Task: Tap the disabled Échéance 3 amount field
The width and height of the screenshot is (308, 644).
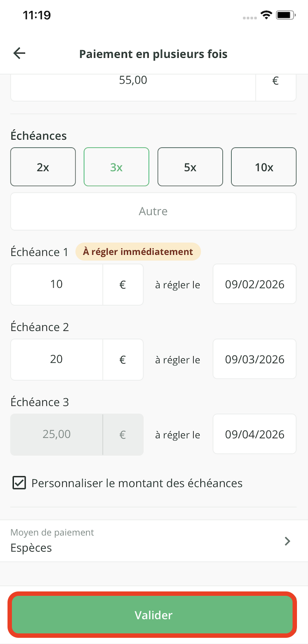Action: [x=56, y=434]
